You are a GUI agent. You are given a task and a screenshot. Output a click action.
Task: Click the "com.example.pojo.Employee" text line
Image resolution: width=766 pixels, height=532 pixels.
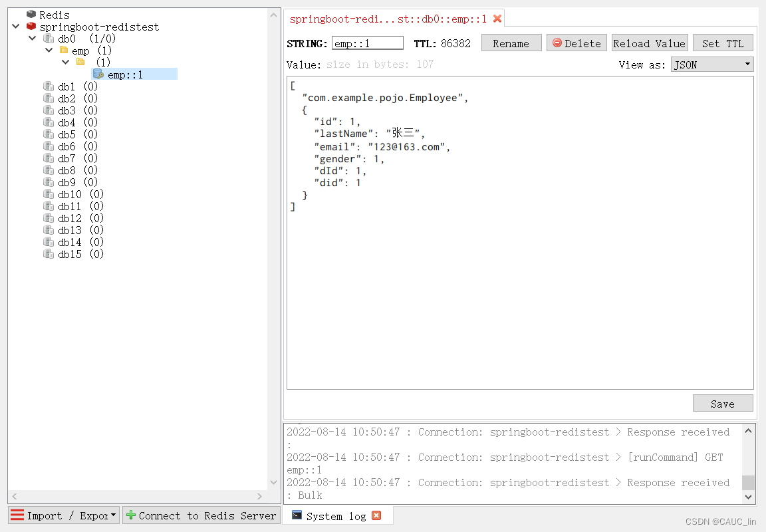(385, 98)
